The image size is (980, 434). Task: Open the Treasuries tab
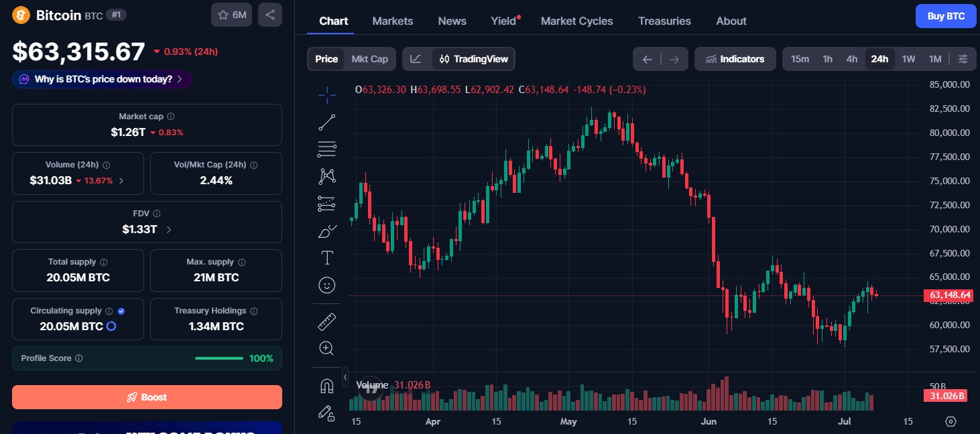[x=664, y=21]
